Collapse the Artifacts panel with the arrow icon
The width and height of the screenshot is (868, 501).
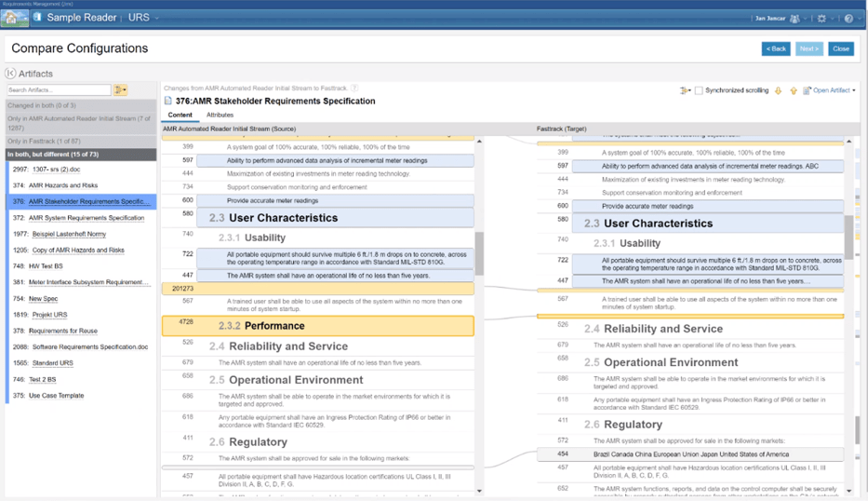(10, 74)
